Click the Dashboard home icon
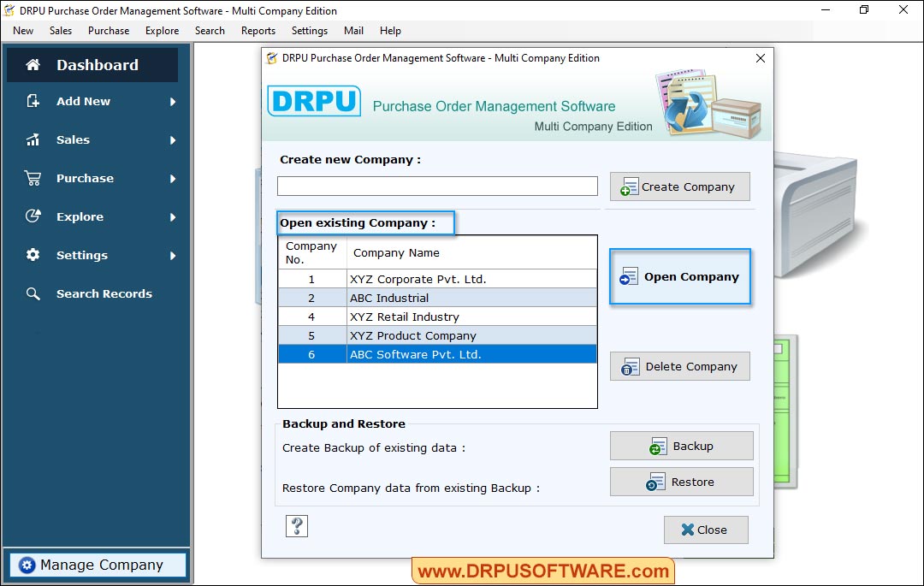The image size is (924, 586). (33, 64)
